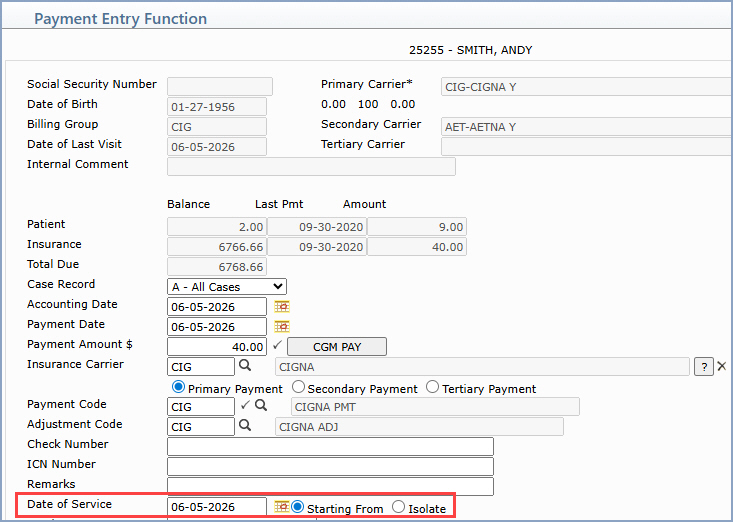Open calendar picker for Date of Service
The image size is (733, 522).
tap(281, 507)
